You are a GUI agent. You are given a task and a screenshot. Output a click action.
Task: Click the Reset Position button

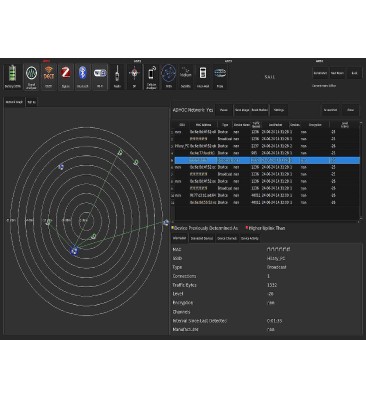point(259,110)
